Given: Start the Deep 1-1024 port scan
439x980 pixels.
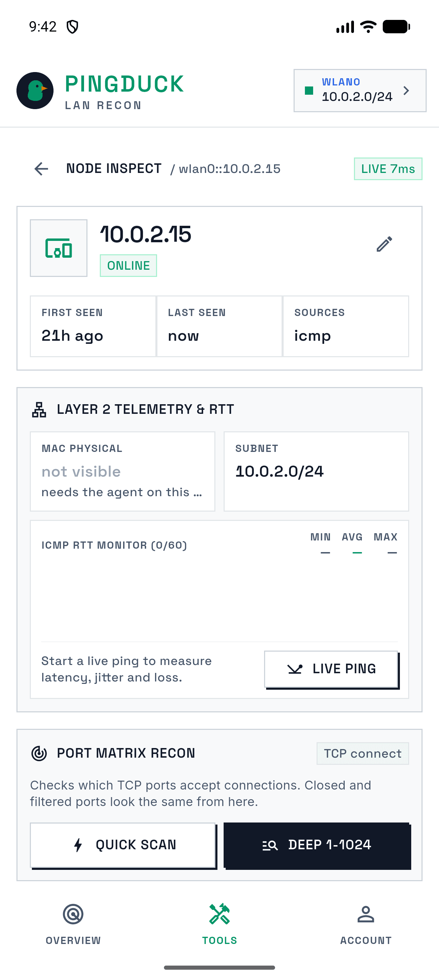Looking at the screenshot, I should [x=317, y=845].
